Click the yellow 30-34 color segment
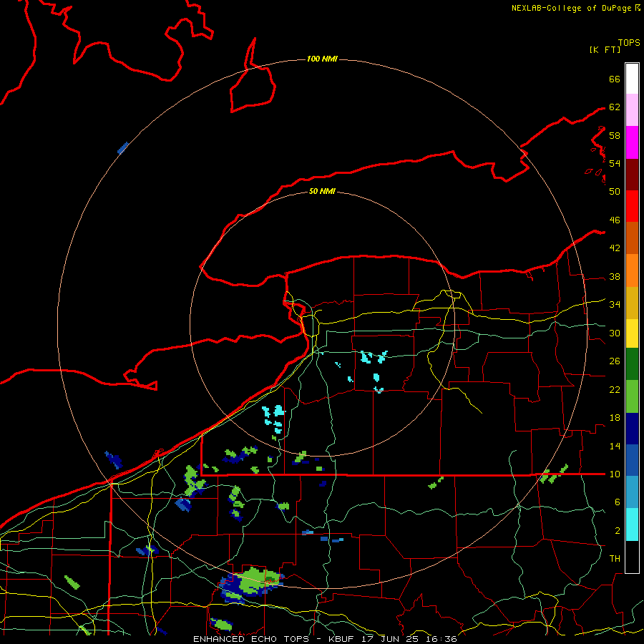Viewport: 644px width, 644px height. point(632,333)
